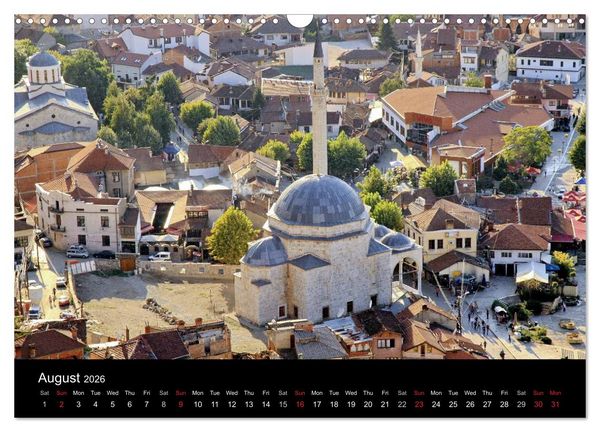This screenshot has width=600, height=432.
Task: Select date 29 in the calendar
Action: (x=521, y=404)
